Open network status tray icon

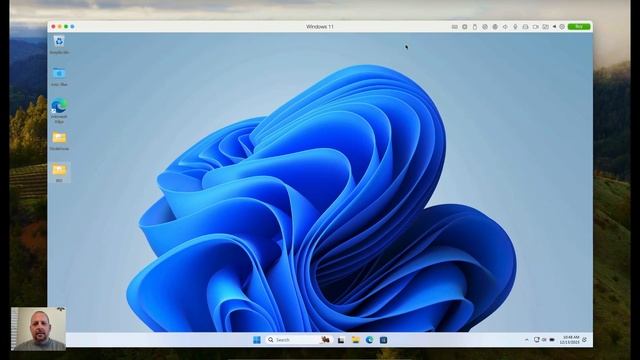pos(537,340)
